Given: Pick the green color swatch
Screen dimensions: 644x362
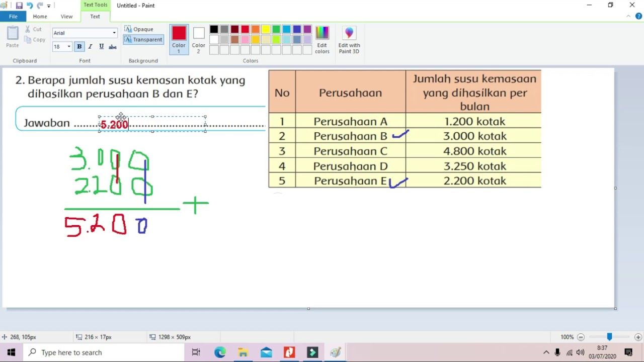Looking at the screenshot, I should [276, 29].
